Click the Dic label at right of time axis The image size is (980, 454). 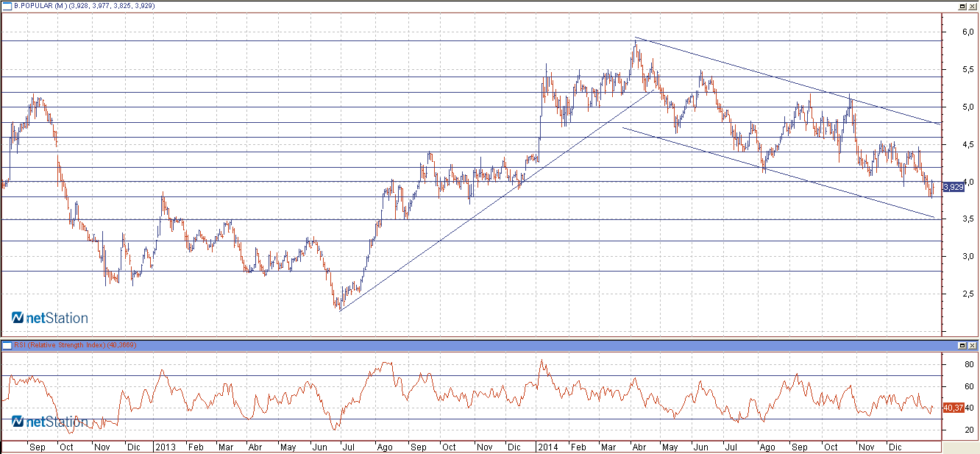[x=895, y=447]
